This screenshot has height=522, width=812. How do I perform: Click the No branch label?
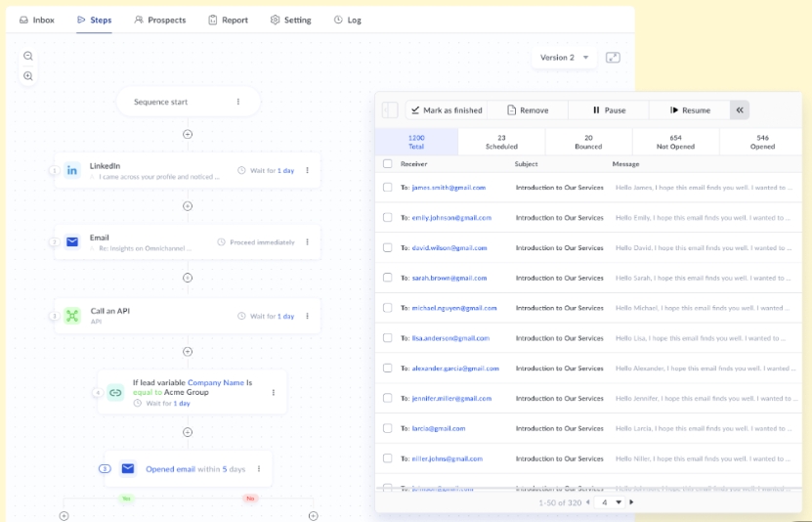251,499
